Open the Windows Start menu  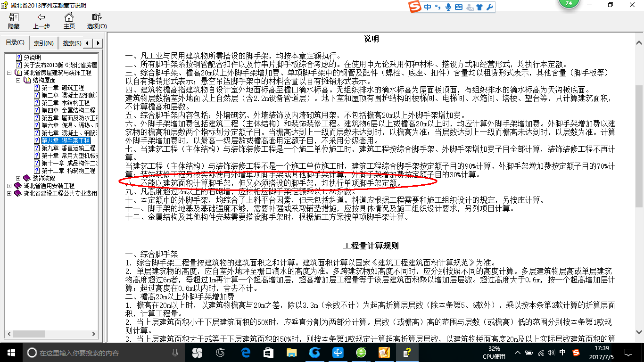coord(11,352)
